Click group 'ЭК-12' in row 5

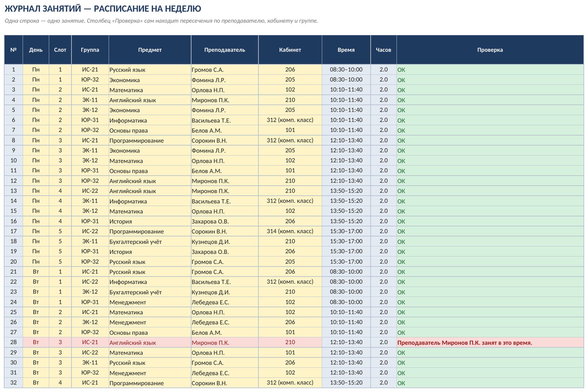click(90, 110)
